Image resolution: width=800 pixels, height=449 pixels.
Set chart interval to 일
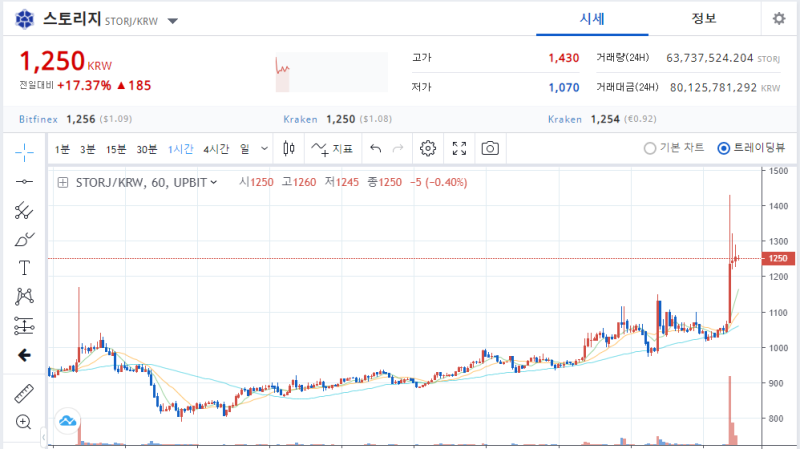[245, 149]
